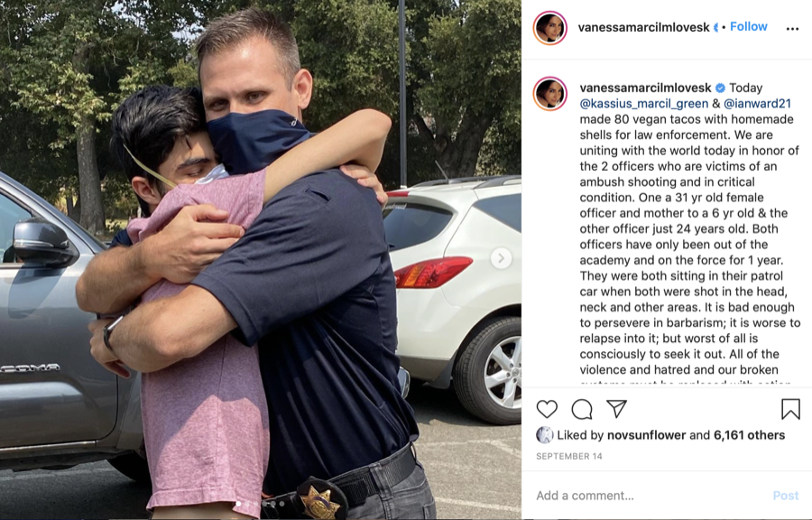Viewport: 812px width, 520px height.
Task: Open the September 14 post date
Action: (x=569, y=456)
